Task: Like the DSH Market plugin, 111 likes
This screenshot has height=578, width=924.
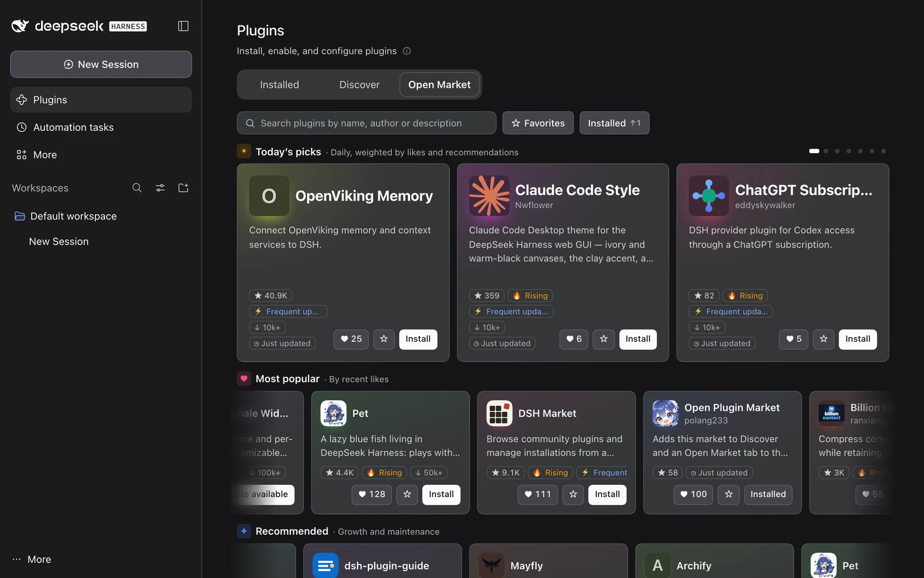Action: pyautogui.click(x=538, y=494)
